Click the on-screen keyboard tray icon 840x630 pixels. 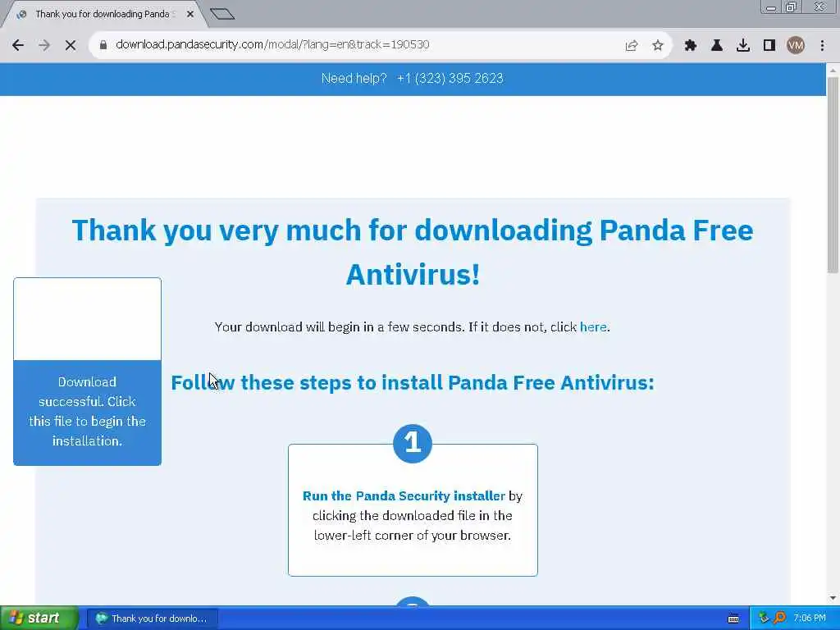point(733,619)
